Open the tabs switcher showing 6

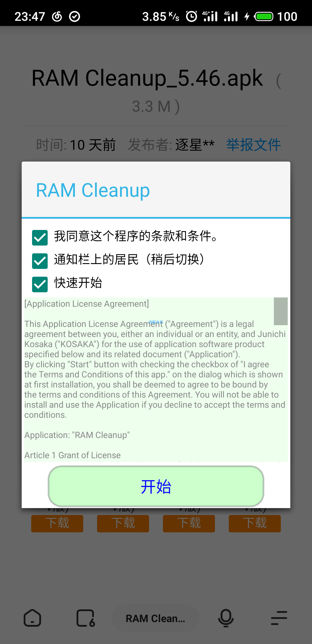click(x=86, y=618)
